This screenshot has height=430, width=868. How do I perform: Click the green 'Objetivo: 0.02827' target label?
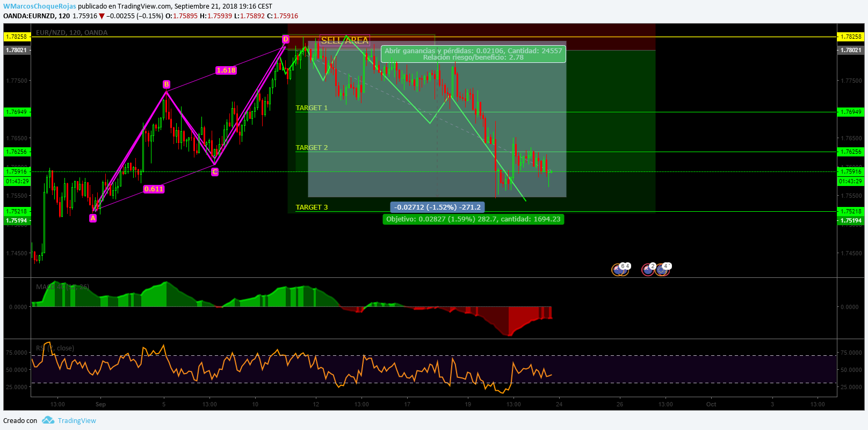click(x=473, y=219)
